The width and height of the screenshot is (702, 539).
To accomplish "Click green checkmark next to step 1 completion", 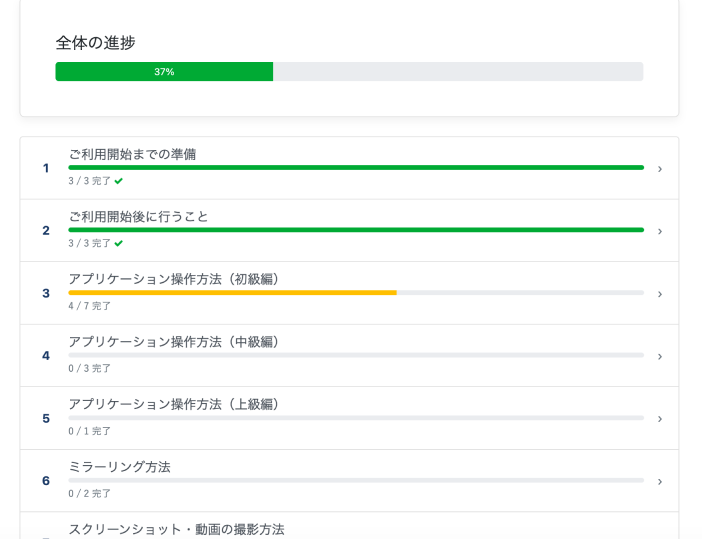I will (x=119, y=181).
